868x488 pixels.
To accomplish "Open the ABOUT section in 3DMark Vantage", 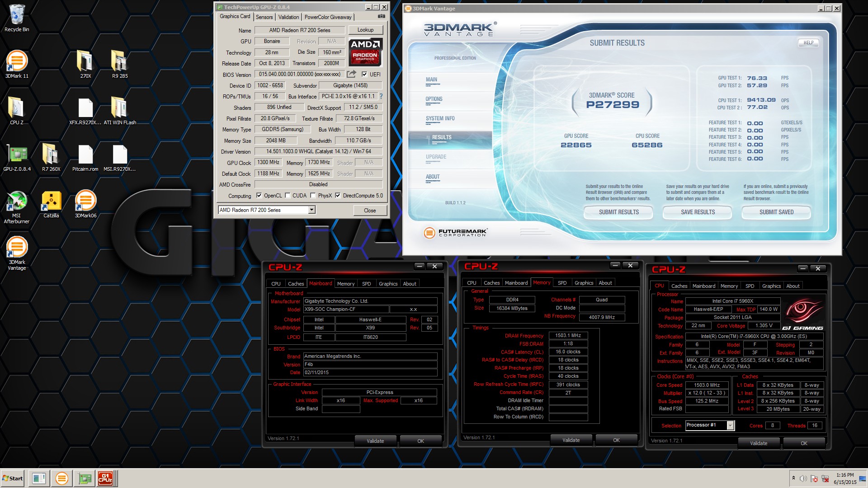I will 432,177.
